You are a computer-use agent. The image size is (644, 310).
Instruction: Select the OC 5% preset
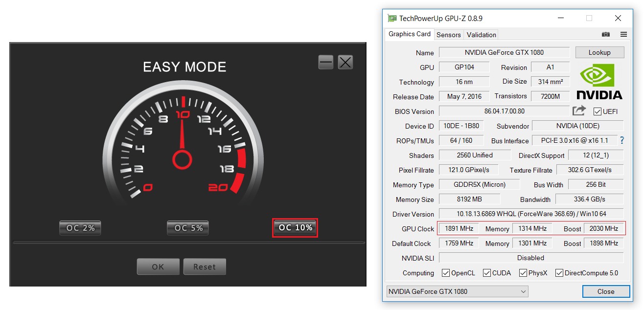(x=188, y=228)
